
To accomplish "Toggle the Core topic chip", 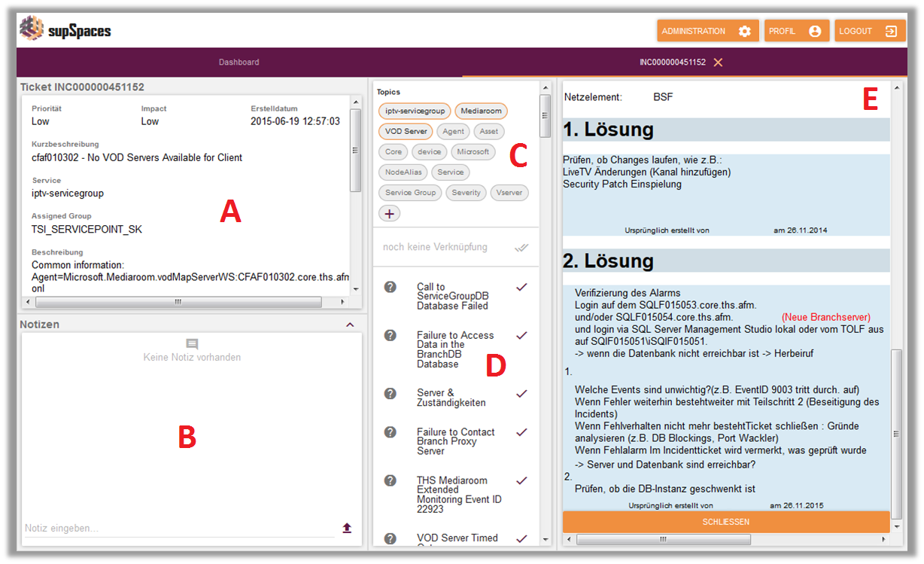I will point(394,151).
